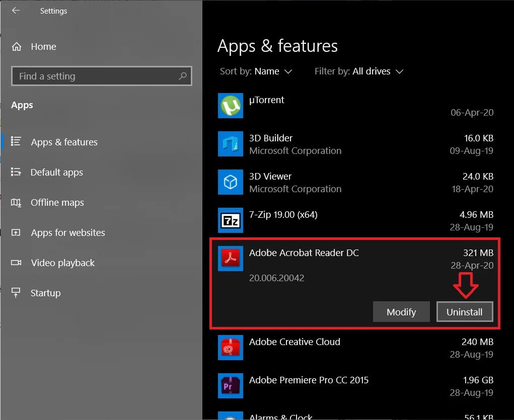The height and width of the screenshot is (420, 514).
Task: Click Microsoft Corporation under 3D Builder
Action: [295, 151]
